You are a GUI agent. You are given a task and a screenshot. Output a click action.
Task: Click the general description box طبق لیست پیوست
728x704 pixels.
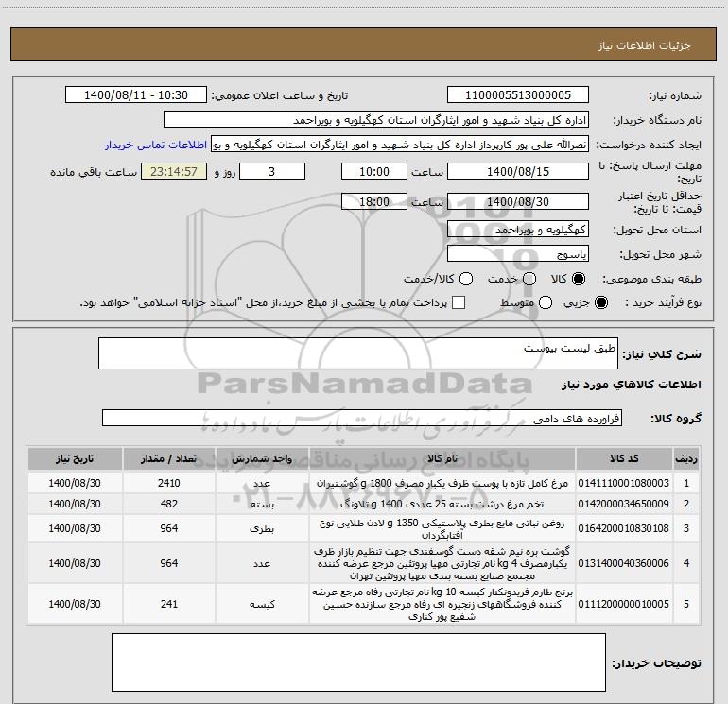tap(358, 353)
